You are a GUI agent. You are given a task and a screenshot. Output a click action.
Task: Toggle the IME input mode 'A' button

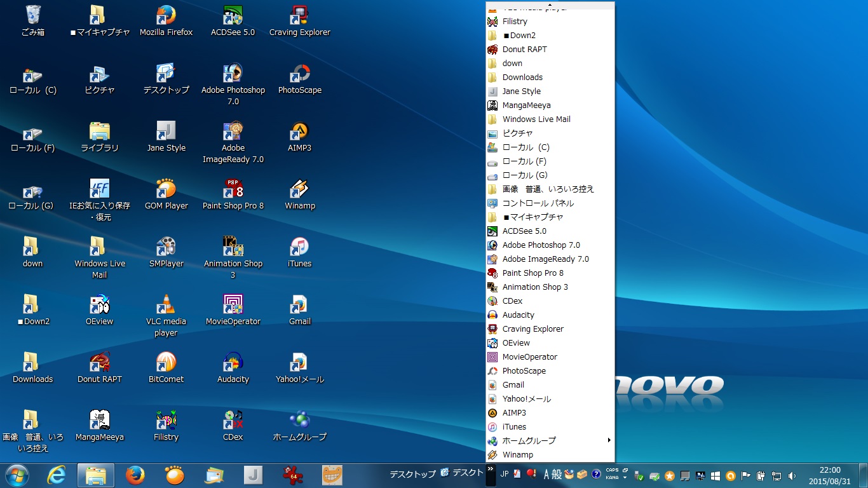(546, 474)
